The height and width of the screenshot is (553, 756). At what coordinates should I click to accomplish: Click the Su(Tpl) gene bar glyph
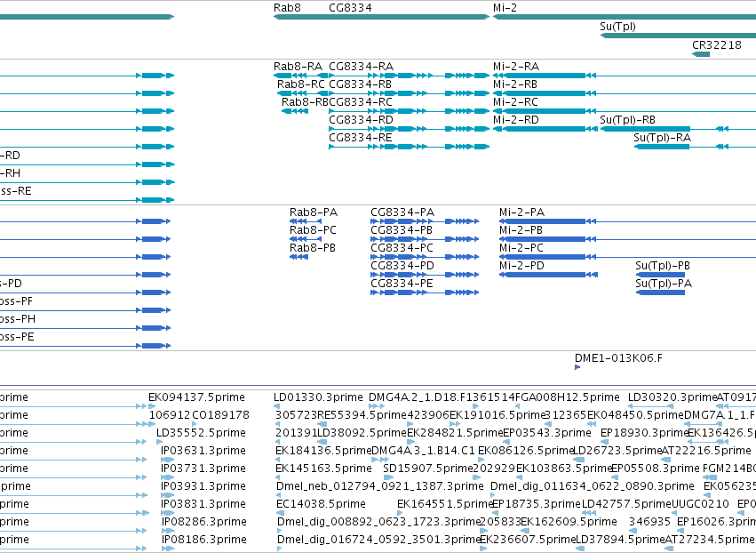(678, 36)
